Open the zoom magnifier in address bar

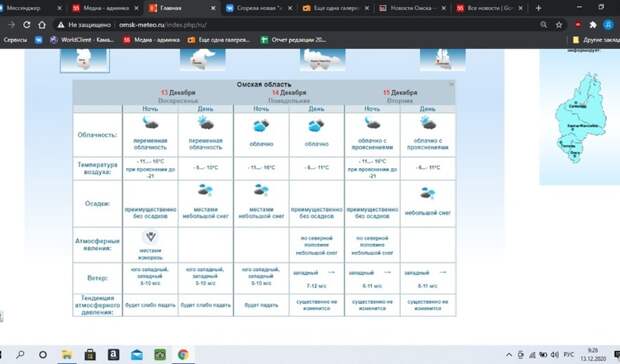(544, 25)
